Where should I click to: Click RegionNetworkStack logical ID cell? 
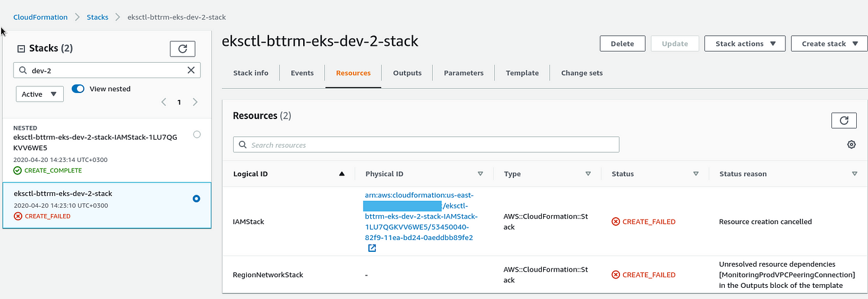click(268, 275)
